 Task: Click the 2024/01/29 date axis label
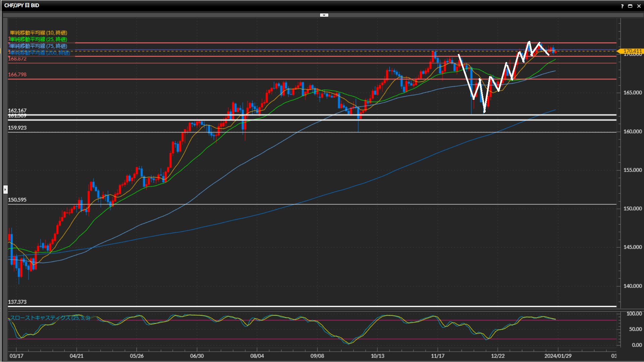pyautogui.click(x=558, y=356)
